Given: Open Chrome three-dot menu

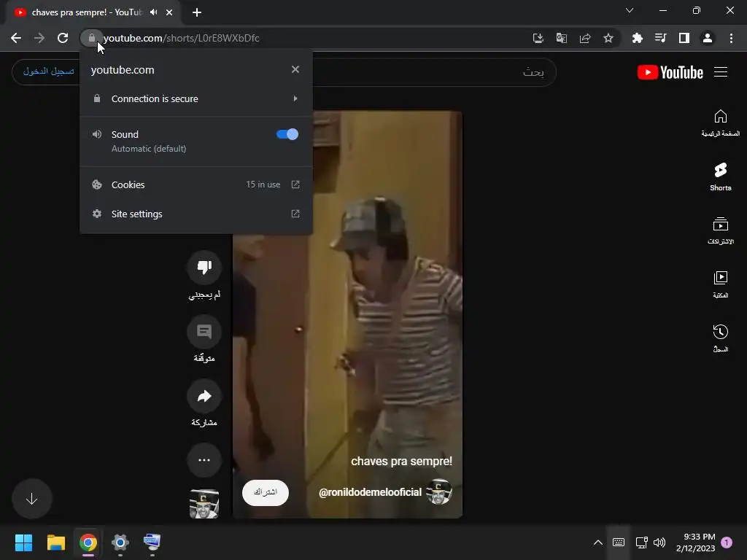Looking at the screenshot, I should click(731, 38).
